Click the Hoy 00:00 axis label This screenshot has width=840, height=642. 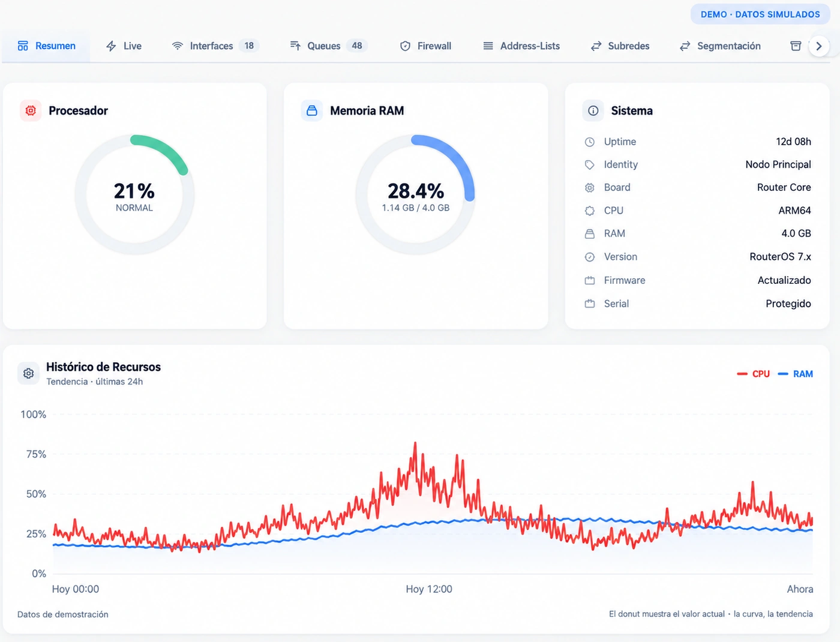coord(76,589)
